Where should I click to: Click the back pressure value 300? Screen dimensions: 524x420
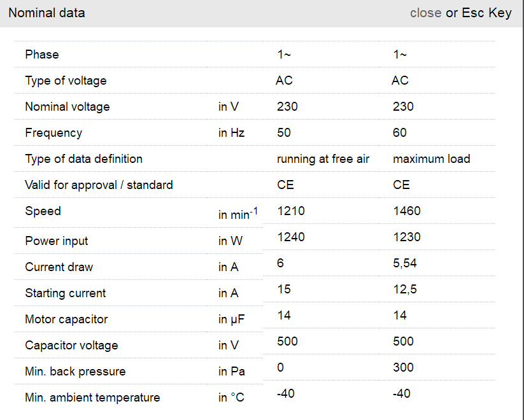tap(403, 367)
